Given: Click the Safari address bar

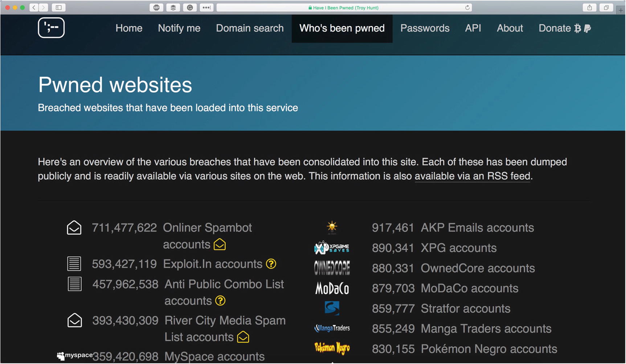Looking at the screenshot, I should (x=344, y=7).
